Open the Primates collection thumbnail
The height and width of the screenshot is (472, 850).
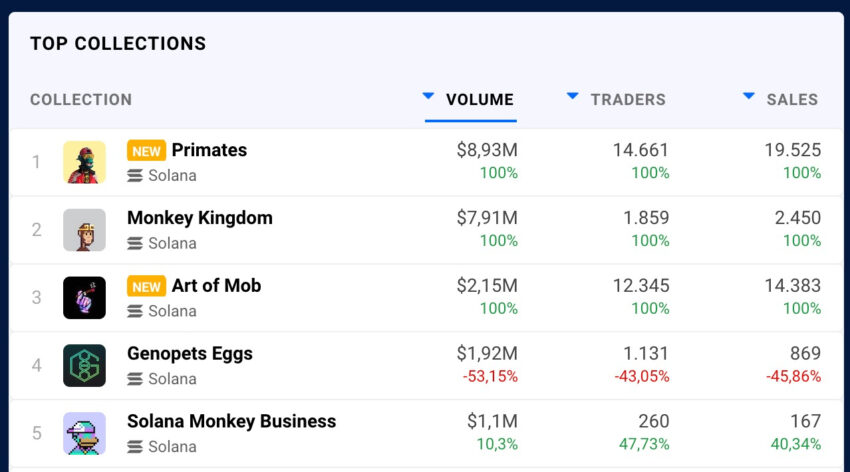pyautogui.click(x=84, y=162)
